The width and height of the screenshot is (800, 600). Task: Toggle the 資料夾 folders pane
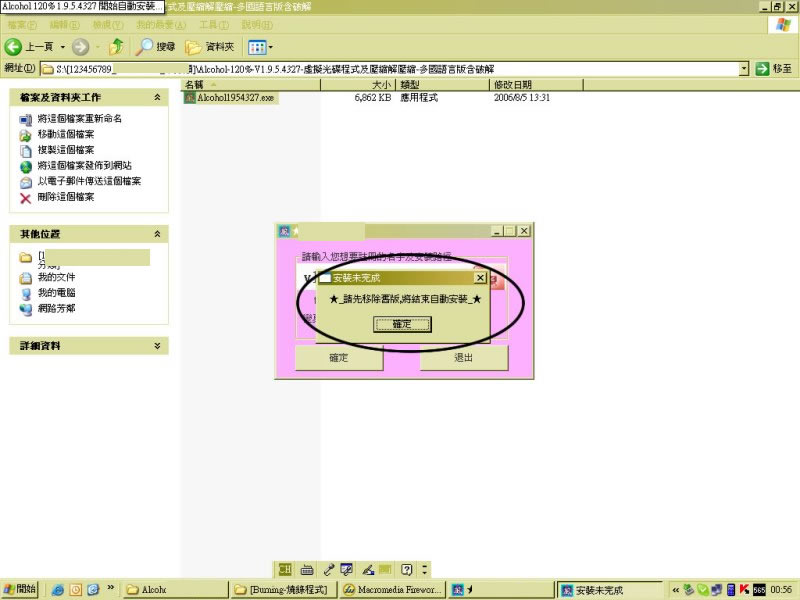pos(210,47)
